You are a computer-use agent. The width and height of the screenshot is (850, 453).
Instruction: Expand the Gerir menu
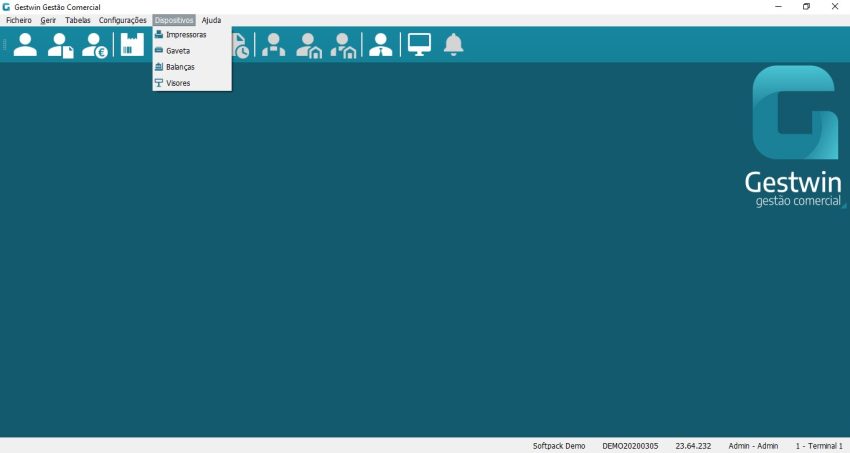(48, 20)
